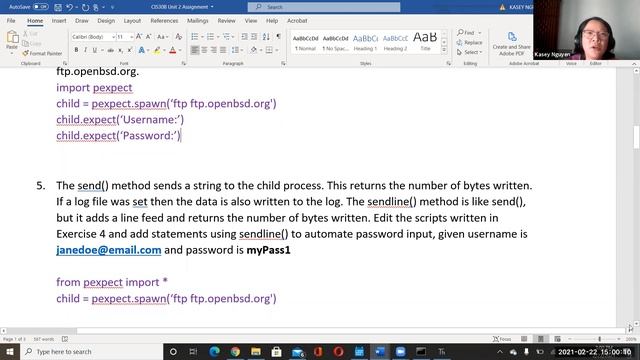Clear all formatting
The width and height of the screenshot is (640, 360).
(178, 37)
